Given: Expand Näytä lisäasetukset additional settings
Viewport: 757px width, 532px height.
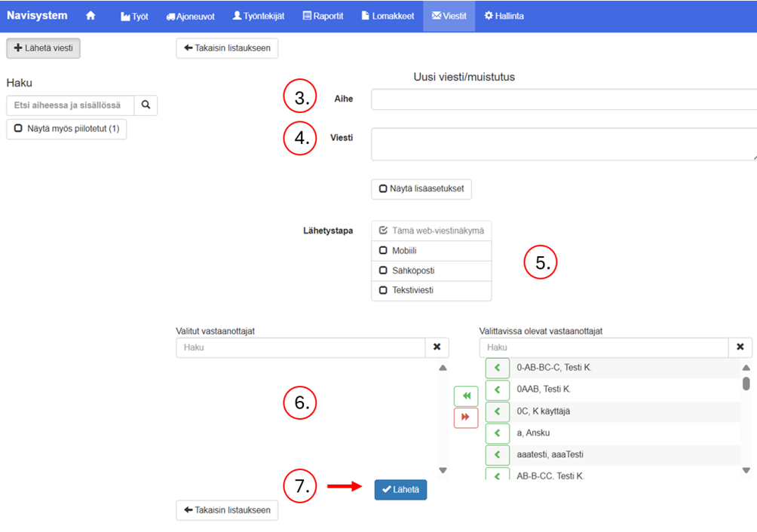Looking at the screenshot, I should (421, 188).
